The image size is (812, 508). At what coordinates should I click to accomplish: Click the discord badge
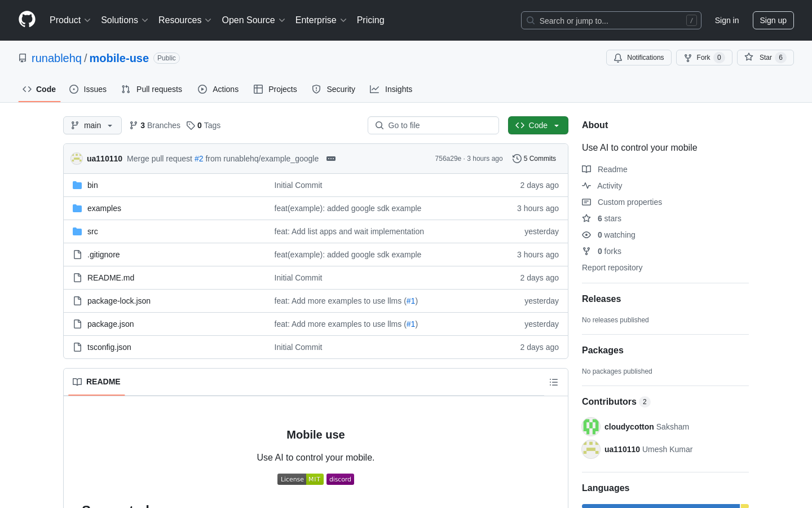tap(340, 479)
